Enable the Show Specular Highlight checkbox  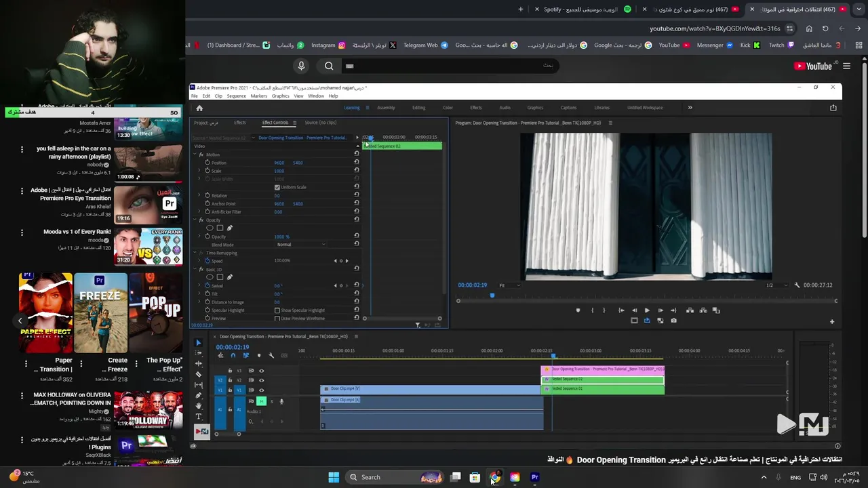[277, 310]
